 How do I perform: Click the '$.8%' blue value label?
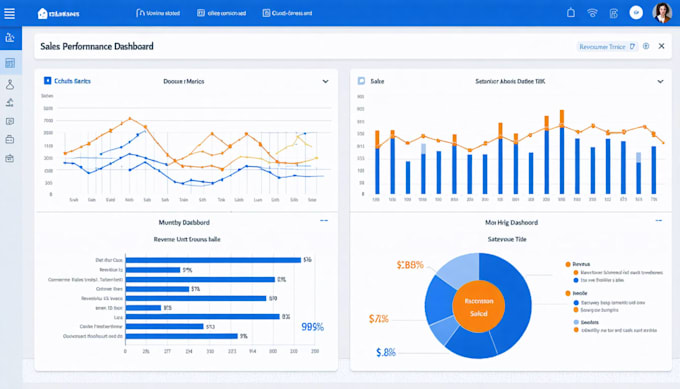[386, 352]
